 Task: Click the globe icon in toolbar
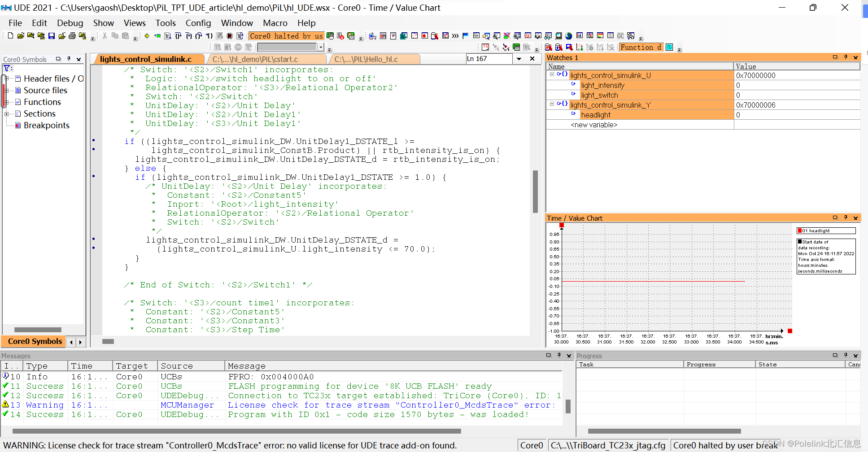[x=569, y=36]
